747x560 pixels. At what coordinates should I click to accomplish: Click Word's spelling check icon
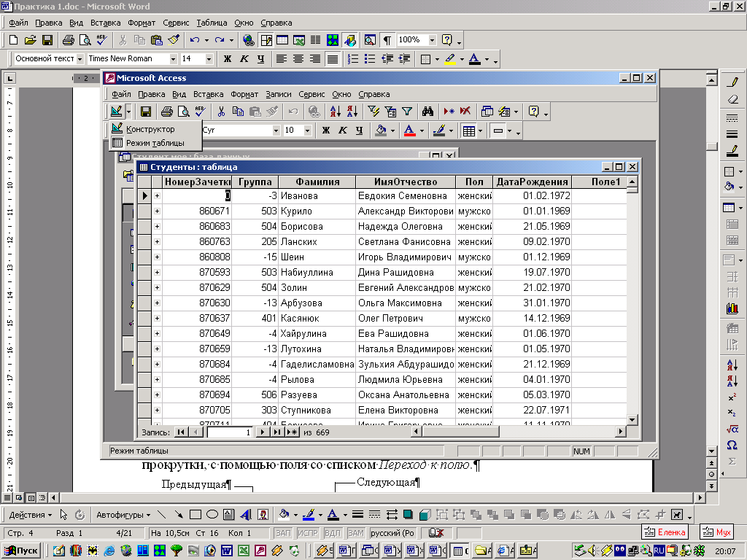point(101,40)
